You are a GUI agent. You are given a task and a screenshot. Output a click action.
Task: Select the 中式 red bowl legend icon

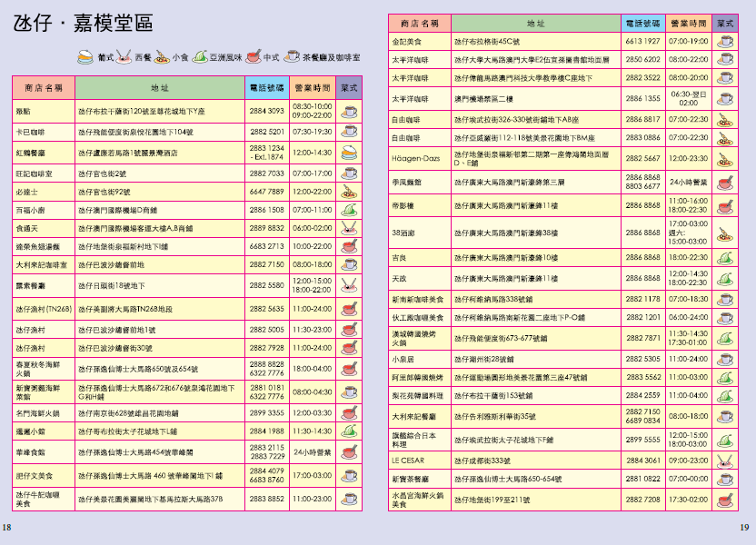click(x=253, y=56)
